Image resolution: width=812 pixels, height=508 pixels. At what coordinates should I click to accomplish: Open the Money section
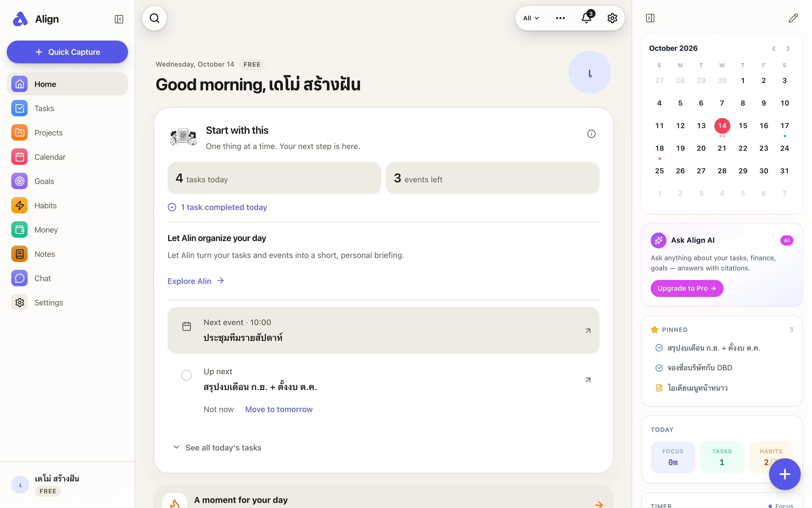pos(67,230)
